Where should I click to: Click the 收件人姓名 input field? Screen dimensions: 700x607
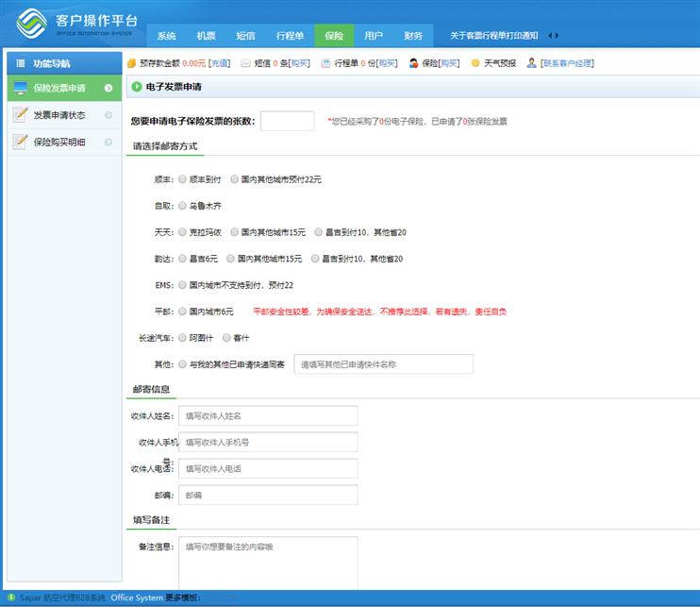268,415
